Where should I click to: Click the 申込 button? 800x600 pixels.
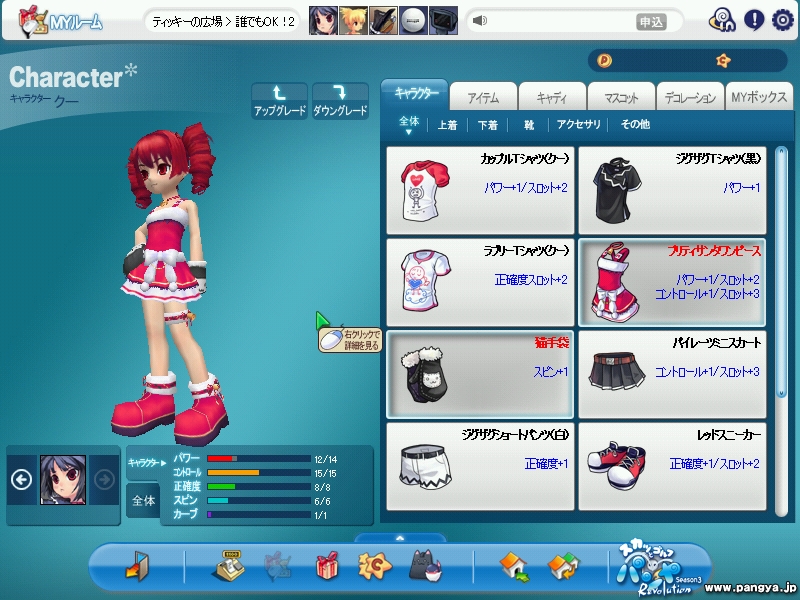pos(651,22)
